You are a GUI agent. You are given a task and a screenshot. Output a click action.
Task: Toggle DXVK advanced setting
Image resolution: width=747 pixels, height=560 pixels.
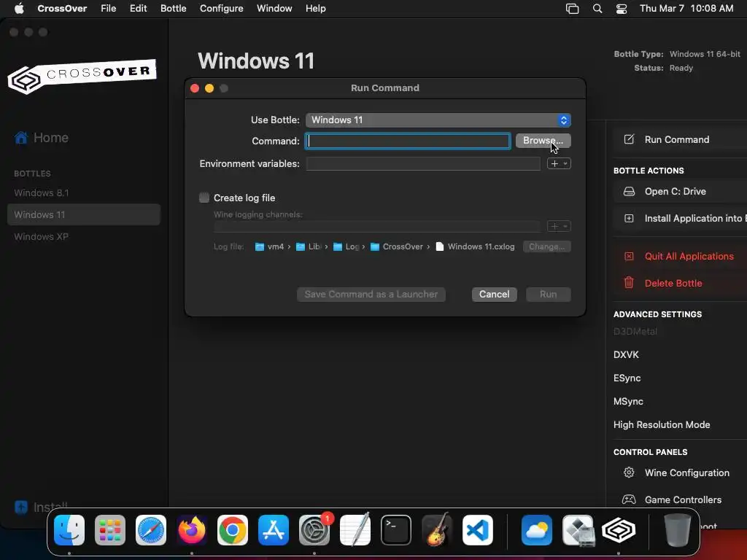coord(626,355)
